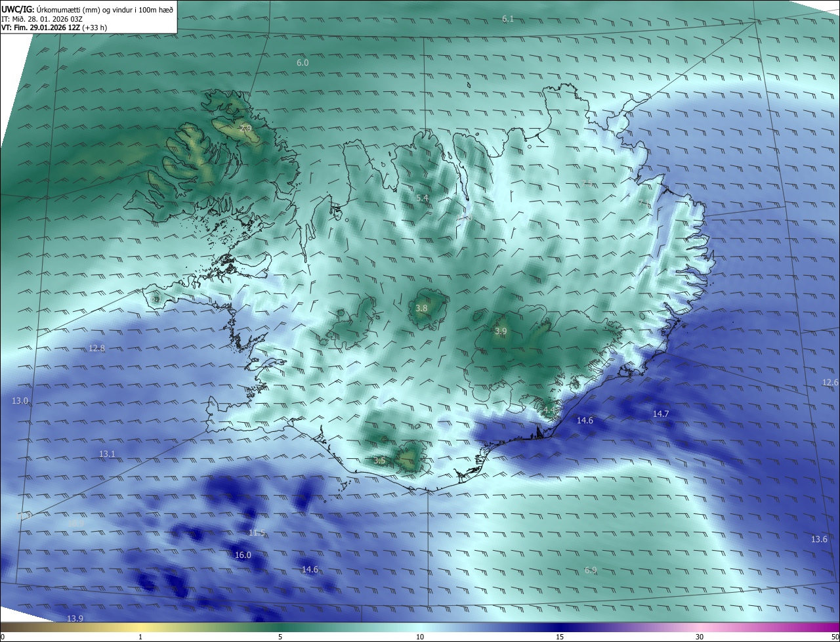Click the 1 tick on the colour scale
This screenshot has width=840, height=642.
[141, 637]
